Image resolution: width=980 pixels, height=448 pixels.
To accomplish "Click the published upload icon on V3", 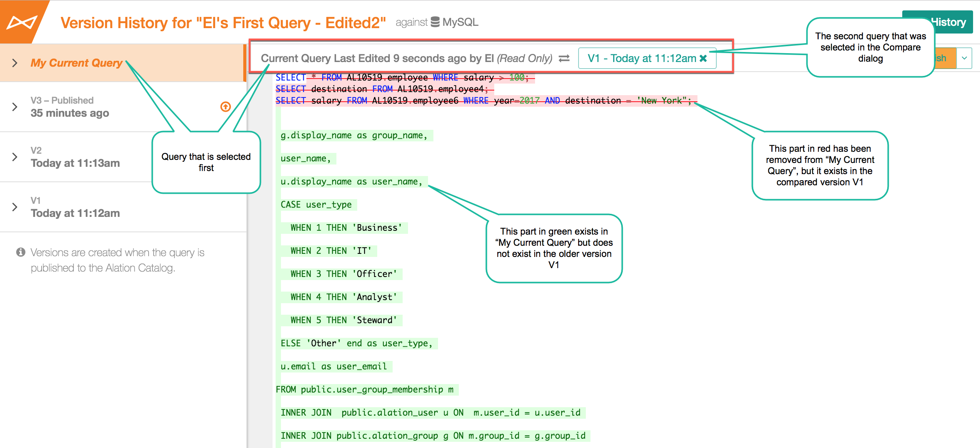I will point(226,107).
